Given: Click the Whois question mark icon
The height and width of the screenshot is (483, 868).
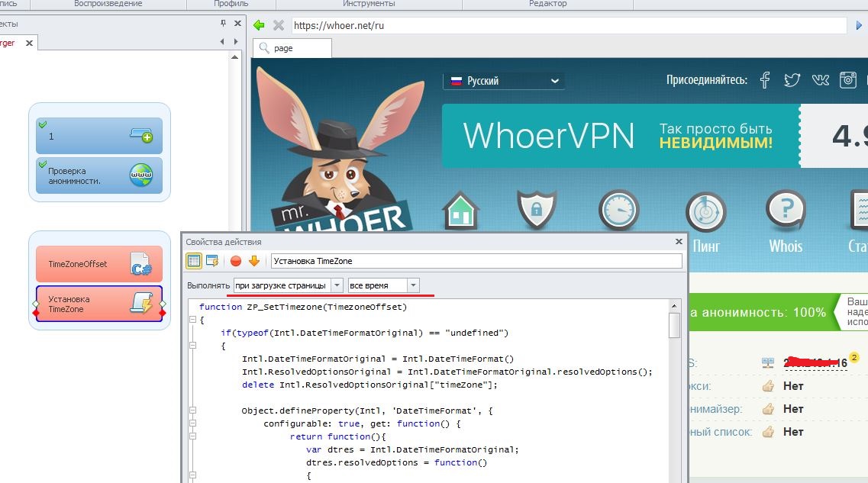Looking at the screenshot, I should [786, 211].
